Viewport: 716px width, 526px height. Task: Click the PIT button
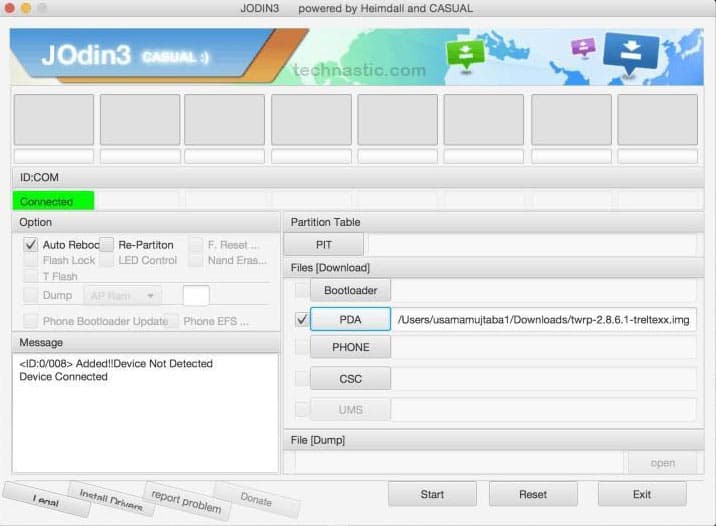(324, 245)
